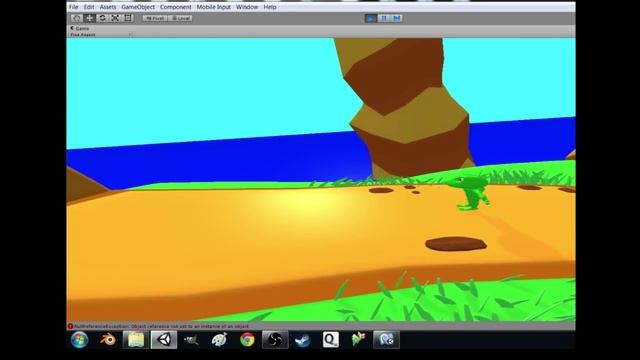Open the Windows Start menu
Screen dimensions: 640x360
pos(80,340)
